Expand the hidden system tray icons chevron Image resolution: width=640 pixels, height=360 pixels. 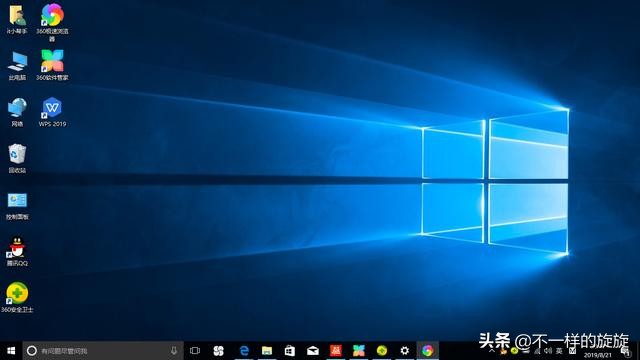pyautogui.click(x=492, y=351)
